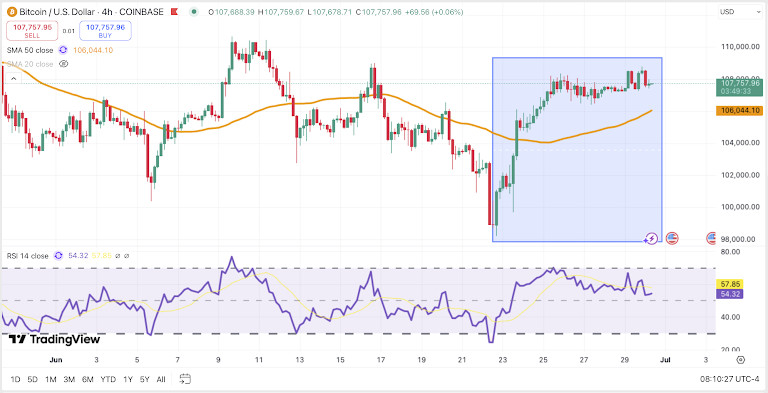Click the purple 54.32 label on RSI axis
This screenshot has width=768, height=393.
[x=730, y=294]
